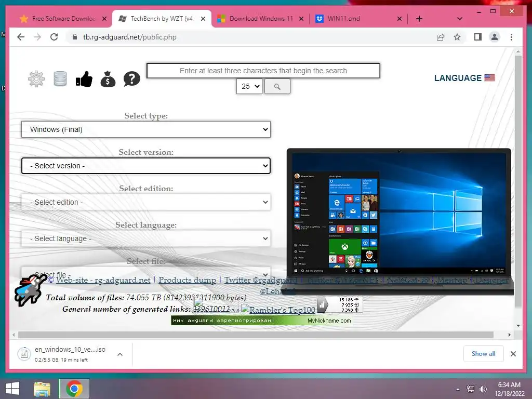Open the settings gear icon on the page
The height and width of the screenshot is (399, 532).
pos(36,79)
